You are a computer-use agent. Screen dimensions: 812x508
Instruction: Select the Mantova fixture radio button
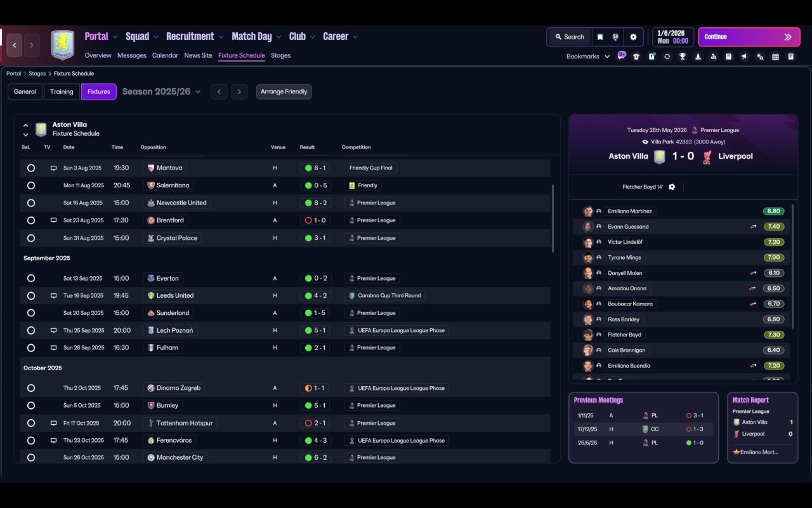click(31, 168)
